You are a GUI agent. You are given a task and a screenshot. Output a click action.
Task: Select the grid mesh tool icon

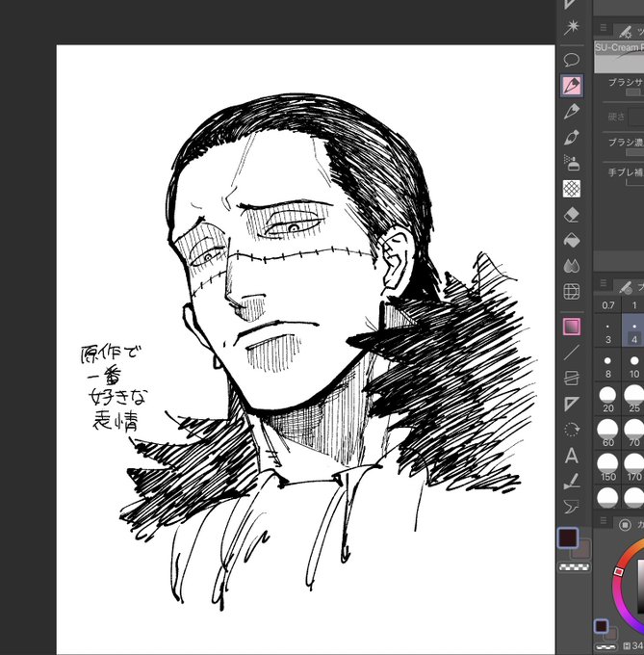pyautogui.click(x=572, y=292)
